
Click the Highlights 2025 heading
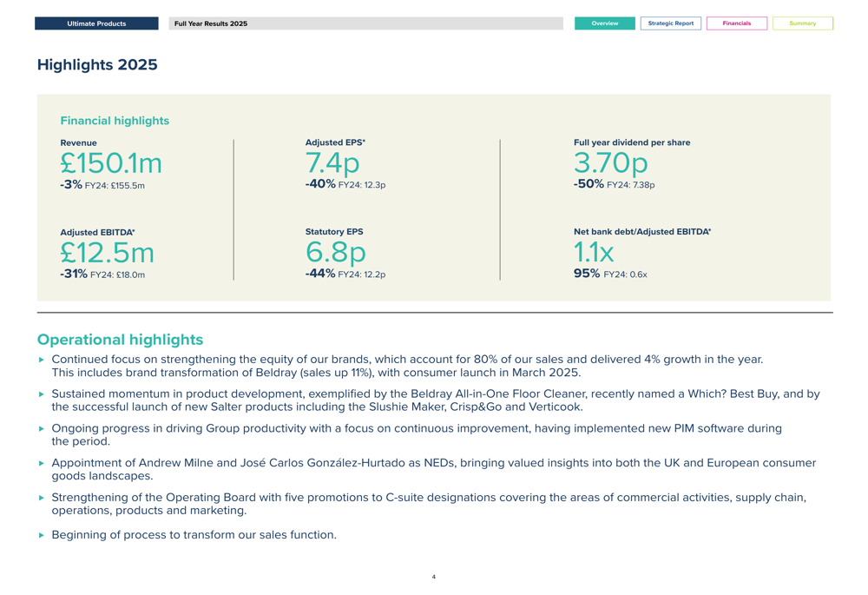pos(96,65)
